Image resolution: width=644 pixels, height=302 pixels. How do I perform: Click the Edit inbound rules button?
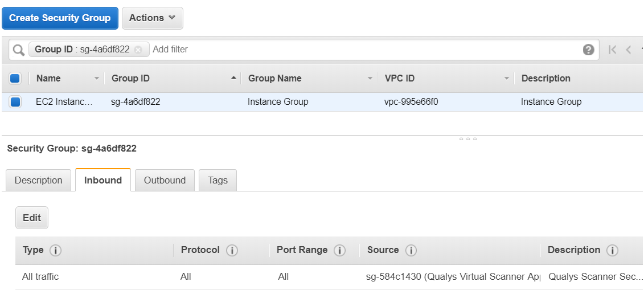pos(32,218)
